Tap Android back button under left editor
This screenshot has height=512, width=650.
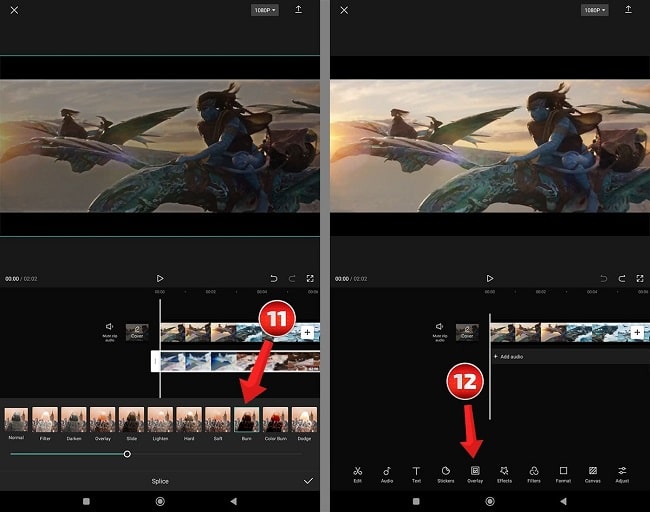click(x=233, y=501)
